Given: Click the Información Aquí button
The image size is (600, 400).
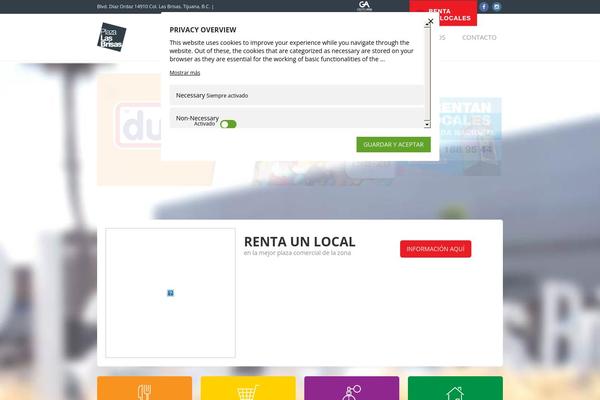Looking at the screenshot, I should (x=435, y=249).
